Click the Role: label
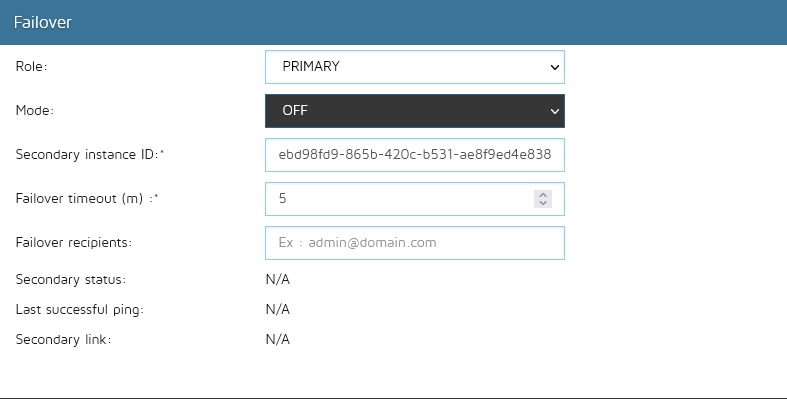Screen dimensions: 787x399 pyautogui.click(x=31, y=66)
